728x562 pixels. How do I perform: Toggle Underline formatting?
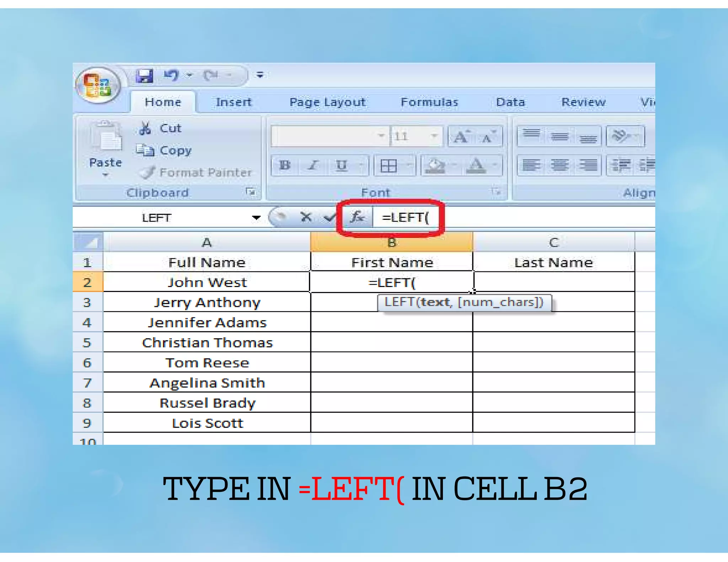pyautogui.click(x=342, y=166)
